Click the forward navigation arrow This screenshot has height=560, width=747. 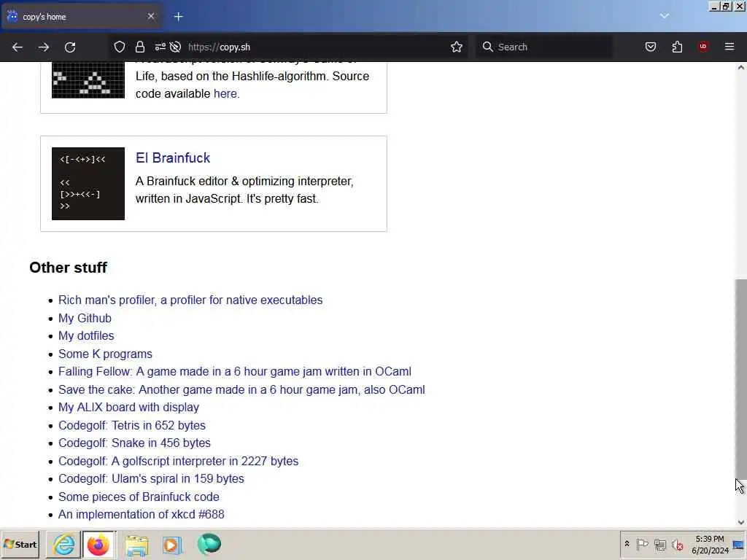pos(44,47)
